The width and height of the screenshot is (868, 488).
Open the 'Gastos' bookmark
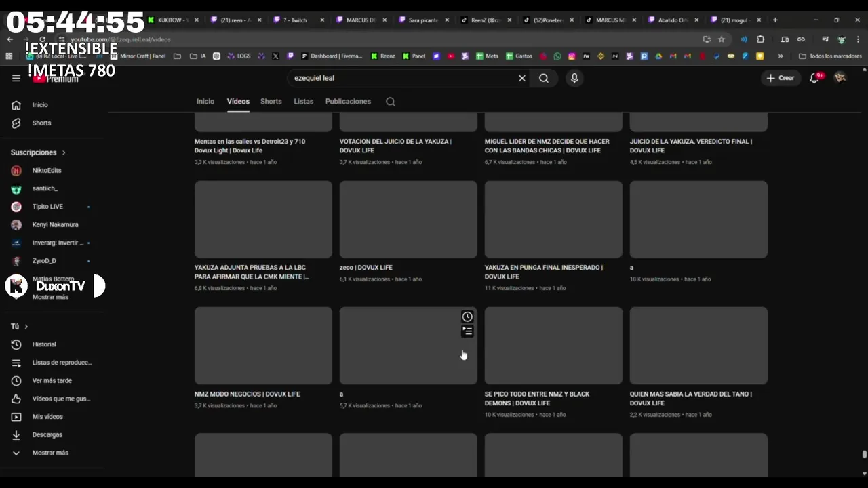519,56
